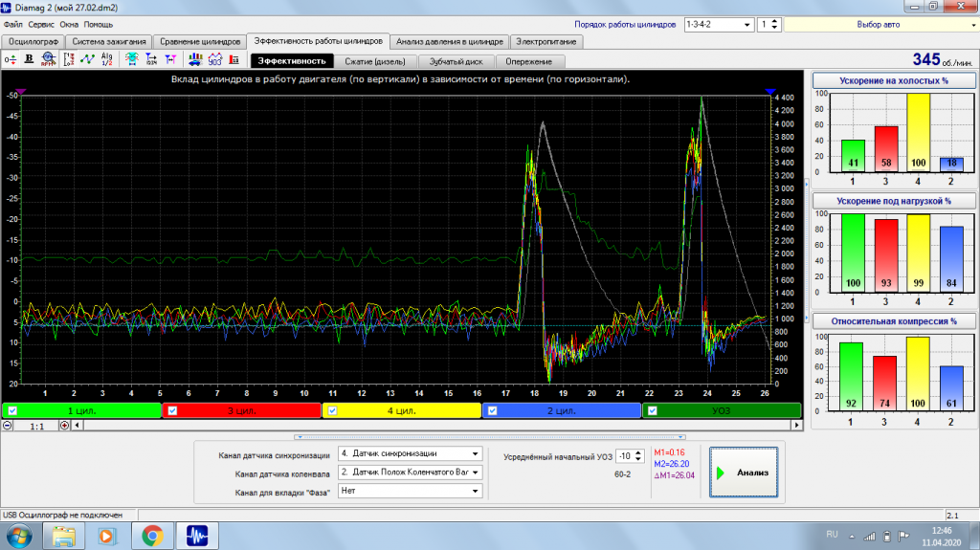Open the Сервис menu
Viewport: 980px width, 550px height.
[41, 24]
